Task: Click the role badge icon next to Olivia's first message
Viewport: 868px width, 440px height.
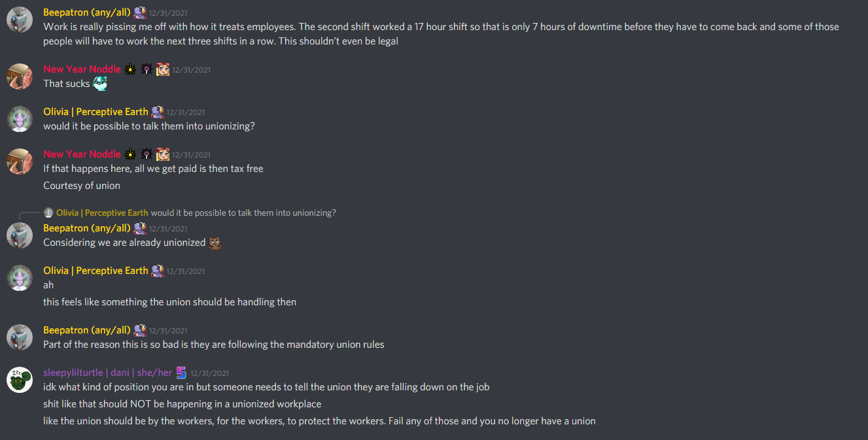Action: [158, 112]
